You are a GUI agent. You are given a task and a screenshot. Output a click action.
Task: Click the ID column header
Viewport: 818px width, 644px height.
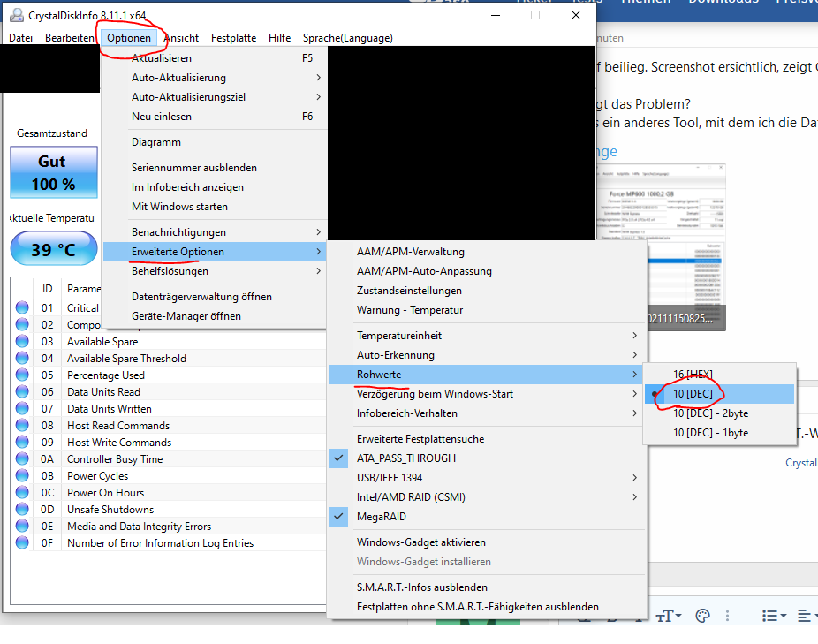pos(48,289)
